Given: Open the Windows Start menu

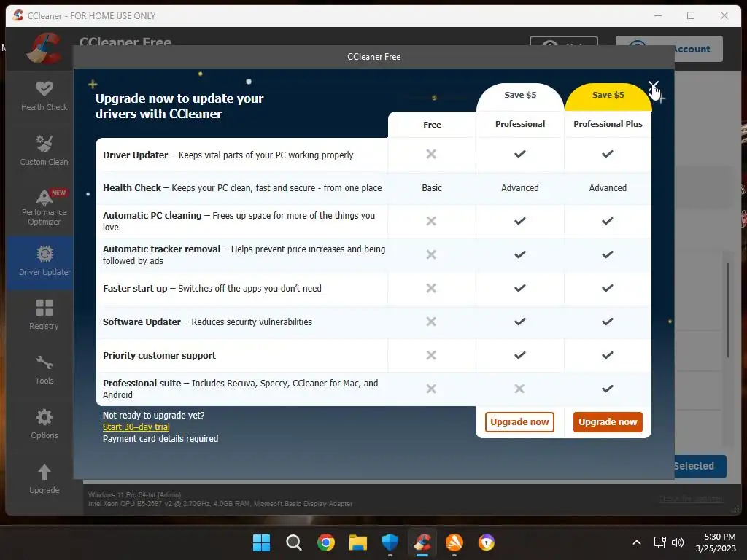Looking at the screenshot, I should pos(261,542).
